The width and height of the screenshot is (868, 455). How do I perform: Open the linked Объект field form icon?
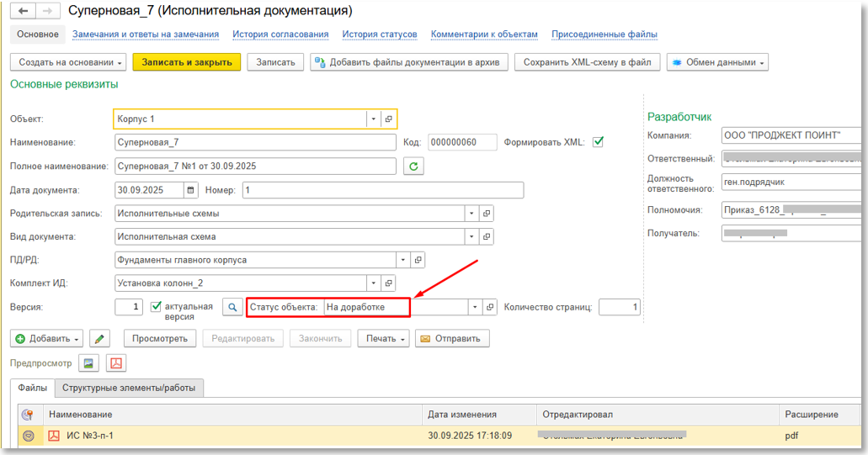pyautogui.click(x=388, y=119)
